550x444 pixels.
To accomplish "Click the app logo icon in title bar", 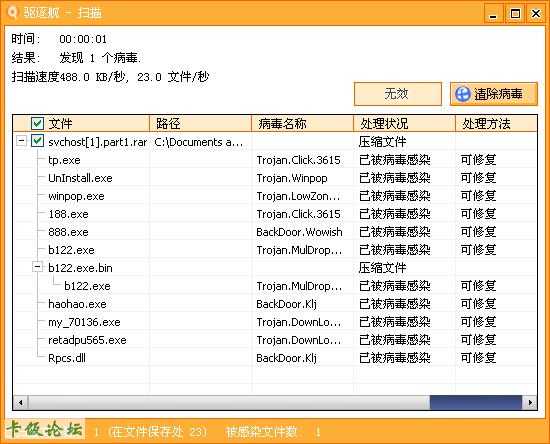I will (12, 13).
